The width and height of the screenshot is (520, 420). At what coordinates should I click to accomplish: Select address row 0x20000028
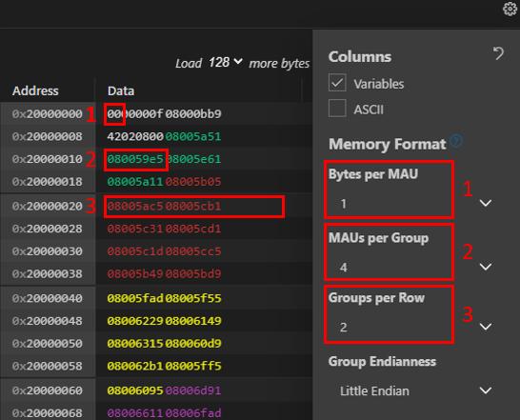click(47, 229)
